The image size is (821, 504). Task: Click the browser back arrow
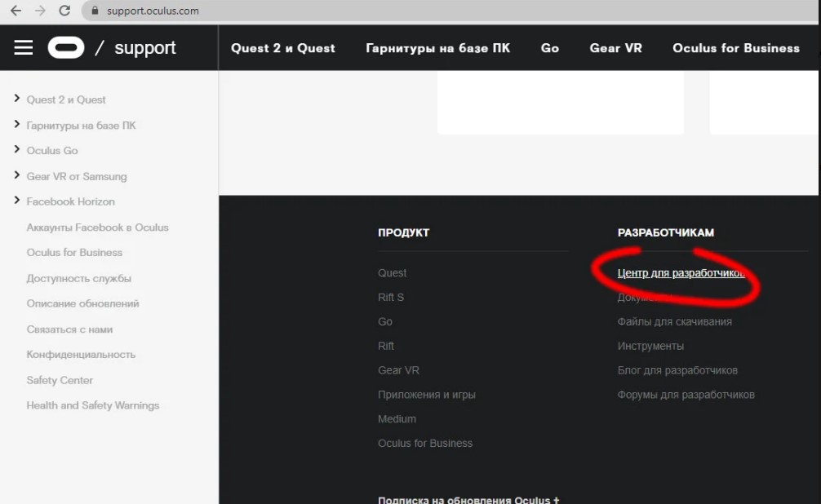[16, 11]
